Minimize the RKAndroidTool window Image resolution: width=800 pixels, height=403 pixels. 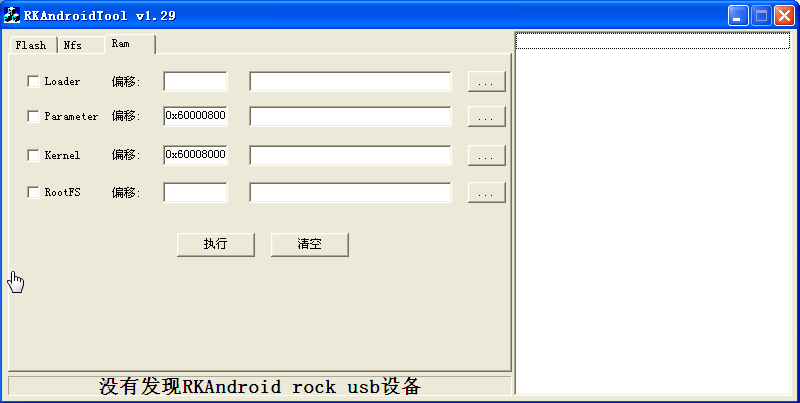[x=738, y=16]
